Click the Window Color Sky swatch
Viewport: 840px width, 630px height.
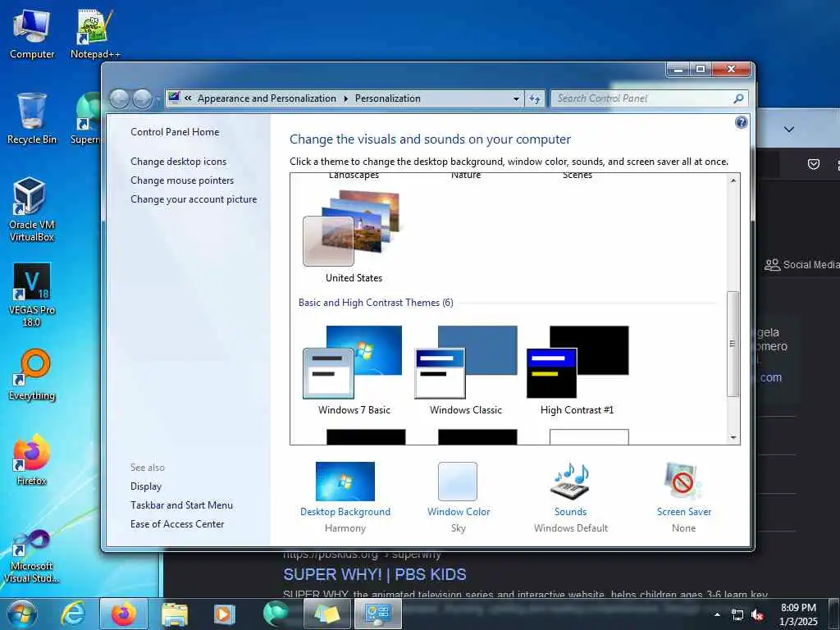click(458, 481)
